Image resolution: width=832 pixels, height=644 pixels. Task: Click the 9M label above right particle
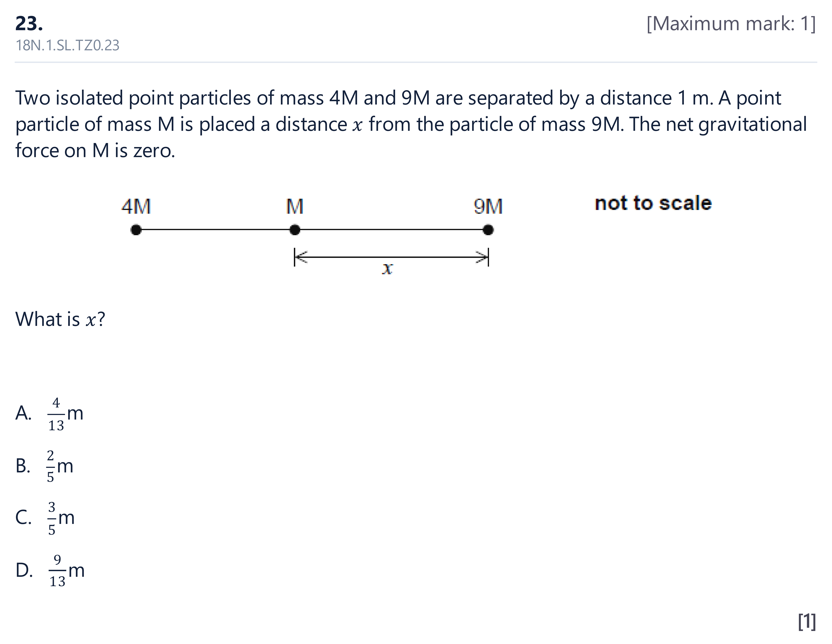click(x=488, y=206)
